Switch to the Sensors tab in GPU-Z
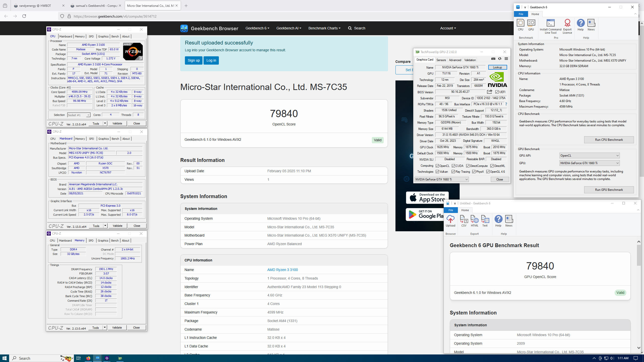The width and height of the screenshot is (644, 362). click(441, 60)
